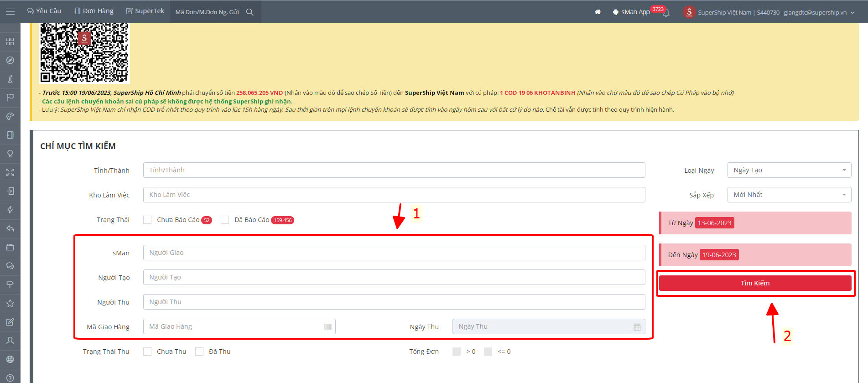The width and height of the screenshot is (868, 383).
Task: Click the sMan Người Giao input field
Action: tap(394, 253)
